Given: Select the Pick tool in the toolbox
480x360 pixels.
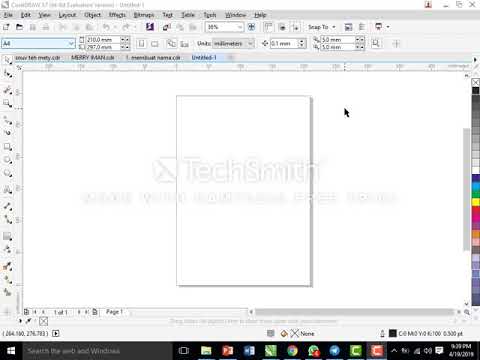Looking at the screenshot, I should click(x=7, y=60).
